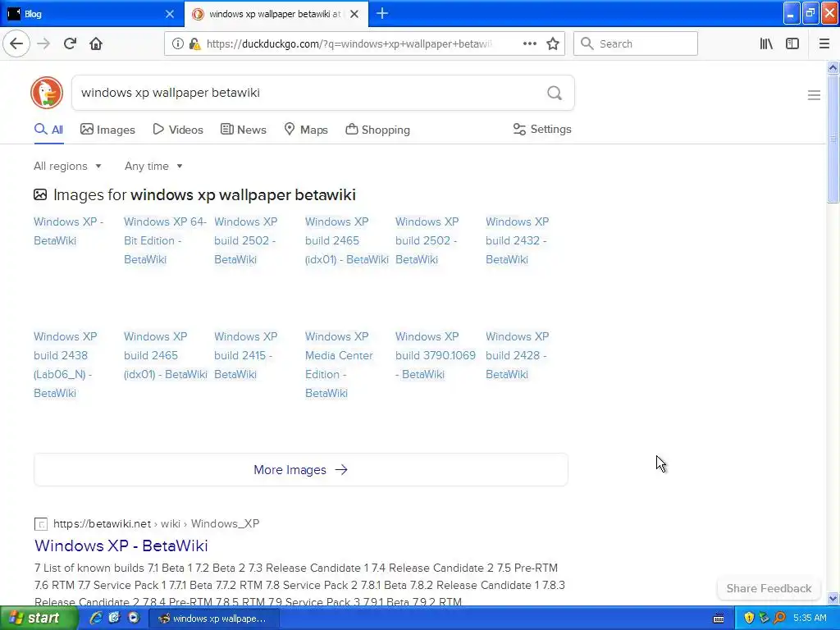Click the scrollbar up arrow
Image resolution: width=840 pixels, height=630 pixels.
pos(833,67)
